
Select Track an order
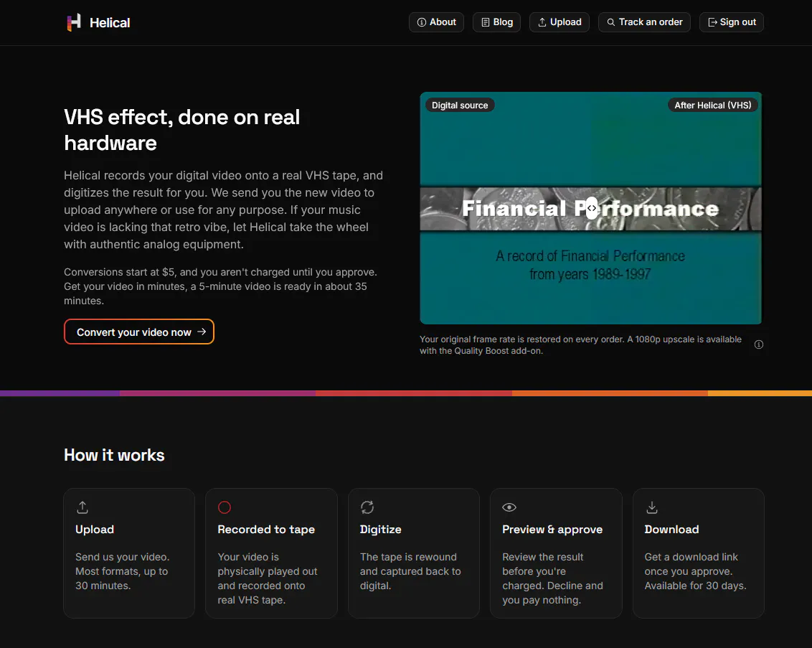(x=644, y=22)
